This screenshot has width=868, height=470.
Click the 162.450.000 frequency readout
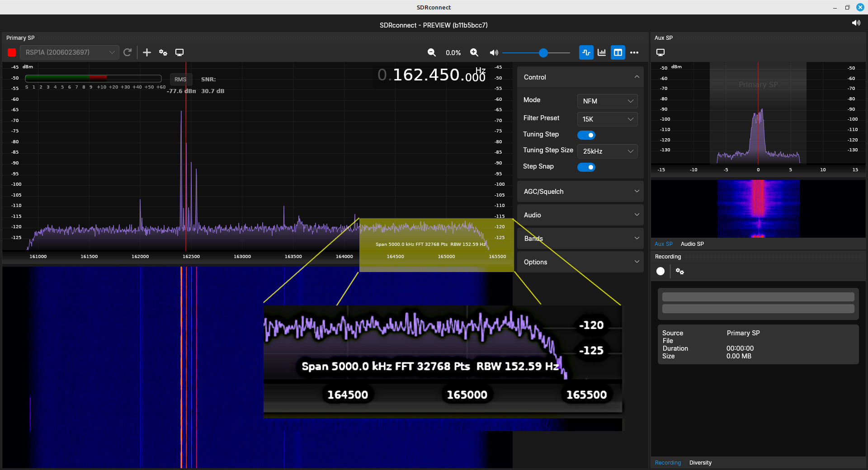[432, 75]
